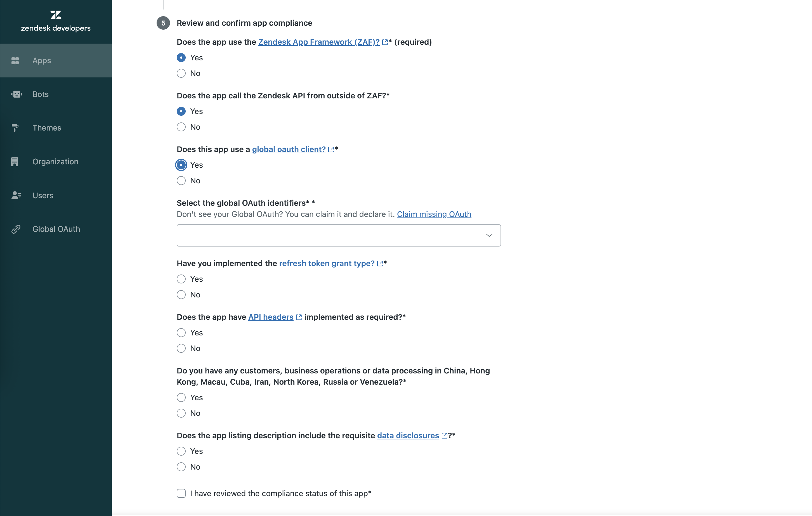The width and height of the screenshot is (812, 516).
Task: Click the Bots robot icon in sidebar
Action: tap(16, 94)
